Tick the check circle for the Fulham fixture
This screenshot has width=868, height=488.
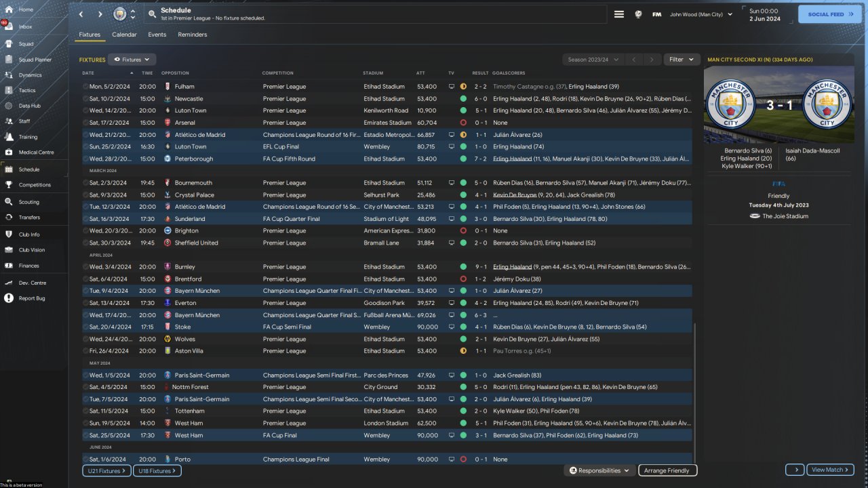tap(85, 87)
